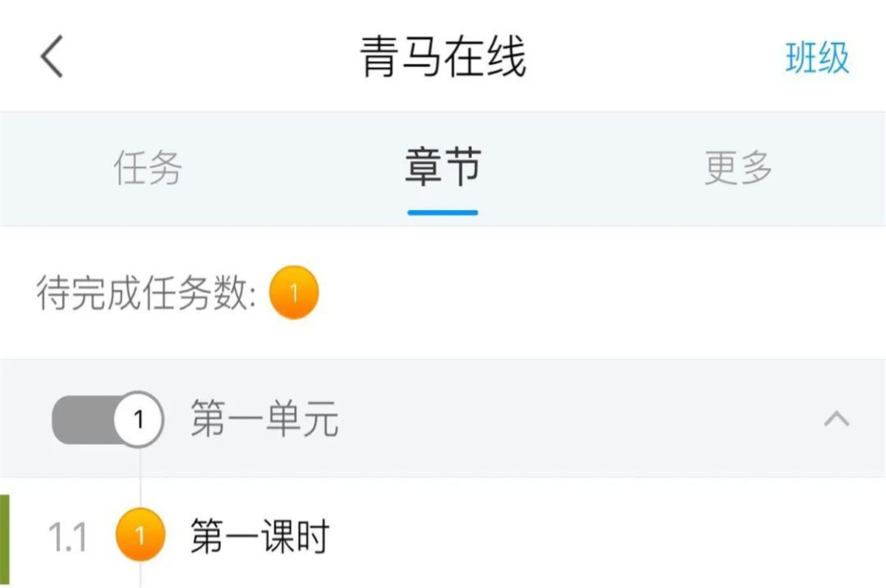Toggle the gray pill switch beside 第一单元
The image size is (886, 588).
108,420
